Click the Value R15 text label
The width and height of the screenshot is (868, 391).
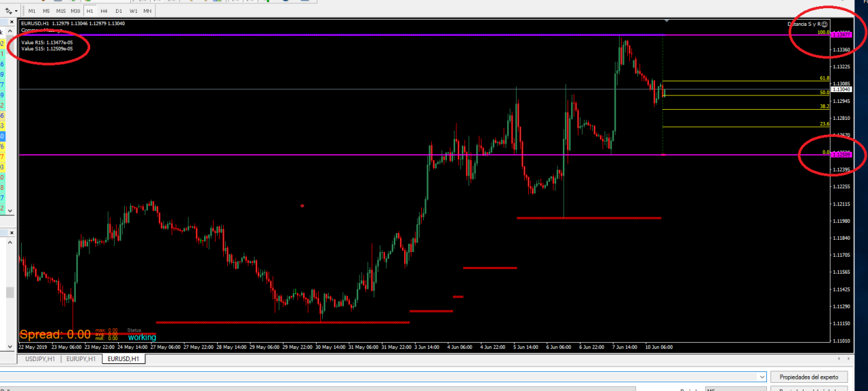tap(47, 42)
